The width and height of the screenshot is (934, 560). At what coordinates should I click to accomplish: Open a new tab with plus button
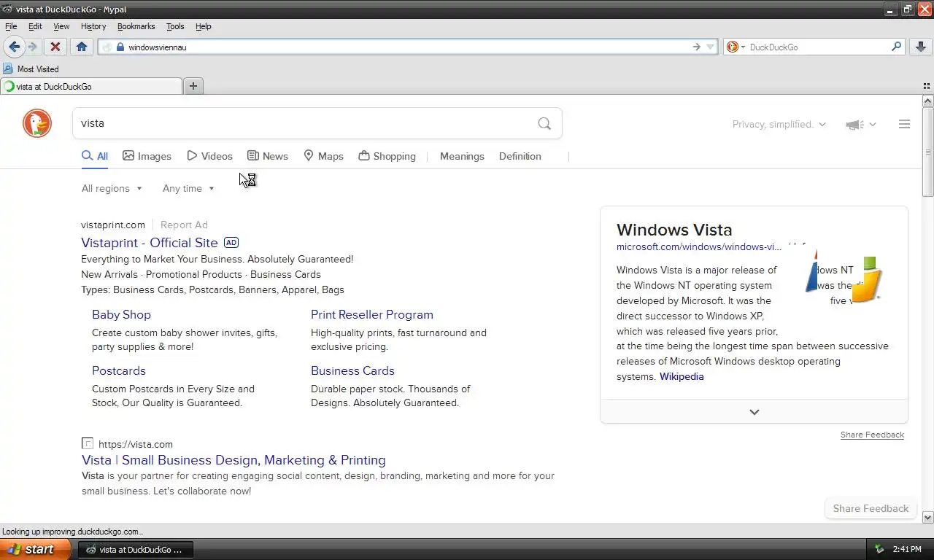tap(193, 86)
